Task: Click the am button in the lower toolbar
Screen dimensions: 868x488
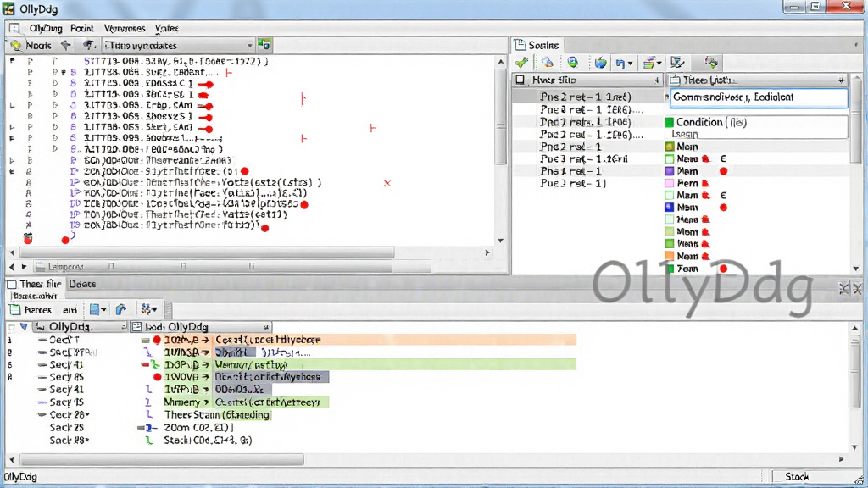Action: [70, 310]
